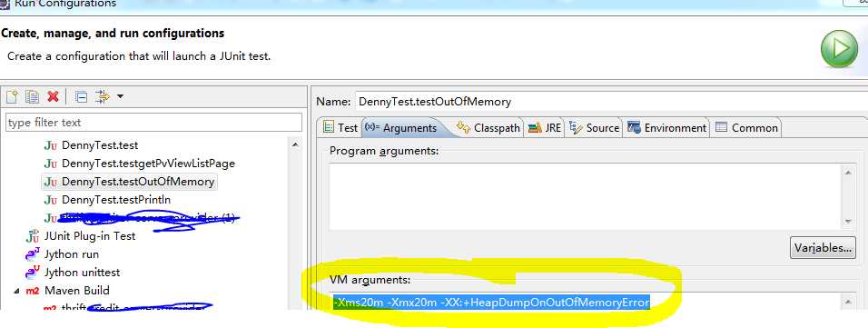Duplicate the selected launch configuration
Viewport: 868px width, 328px height.
tap(33, 97)
